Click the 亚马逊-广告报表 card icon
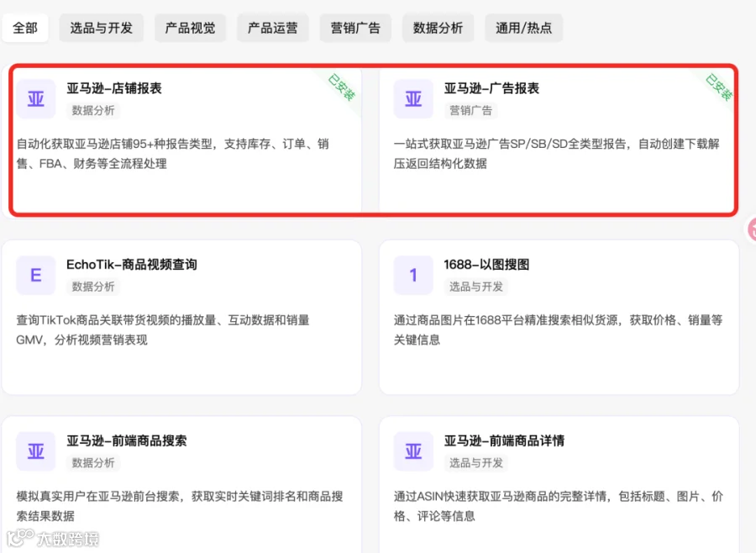Viewport: 756px width, 553px height. click(413, 99)
